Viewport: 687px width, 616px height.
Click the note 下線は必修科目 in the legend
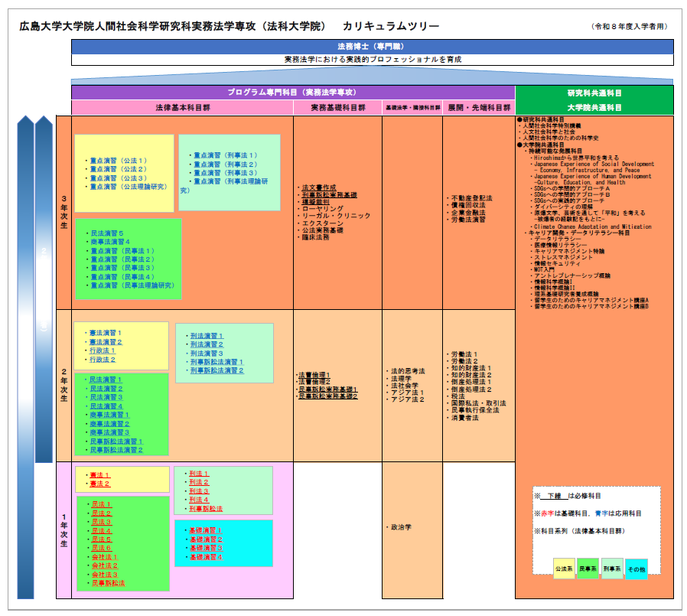click(568, 496)
